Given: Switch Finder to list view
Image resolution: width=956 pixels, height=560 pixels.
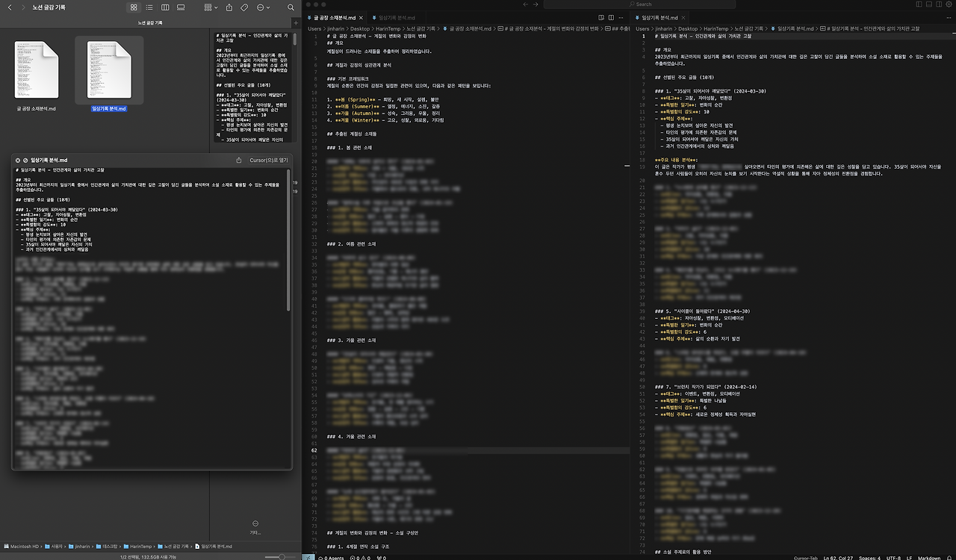Looking at the screenshot, I should [x=149, y=7].
